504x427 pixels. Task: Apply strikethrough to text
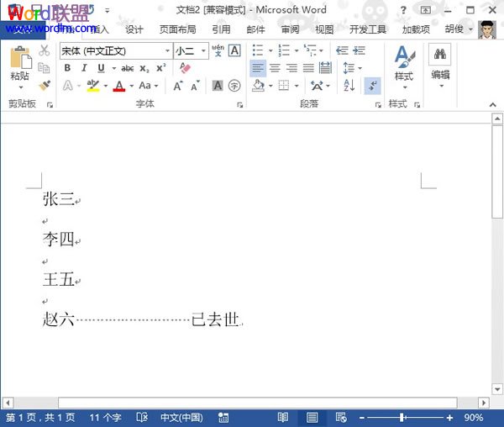click(128, 68)
